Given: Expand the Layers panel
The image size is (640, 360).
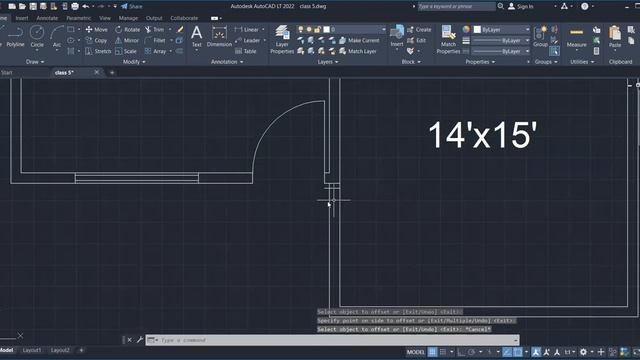Looking at the screenshot, I should tap(328, 62).
